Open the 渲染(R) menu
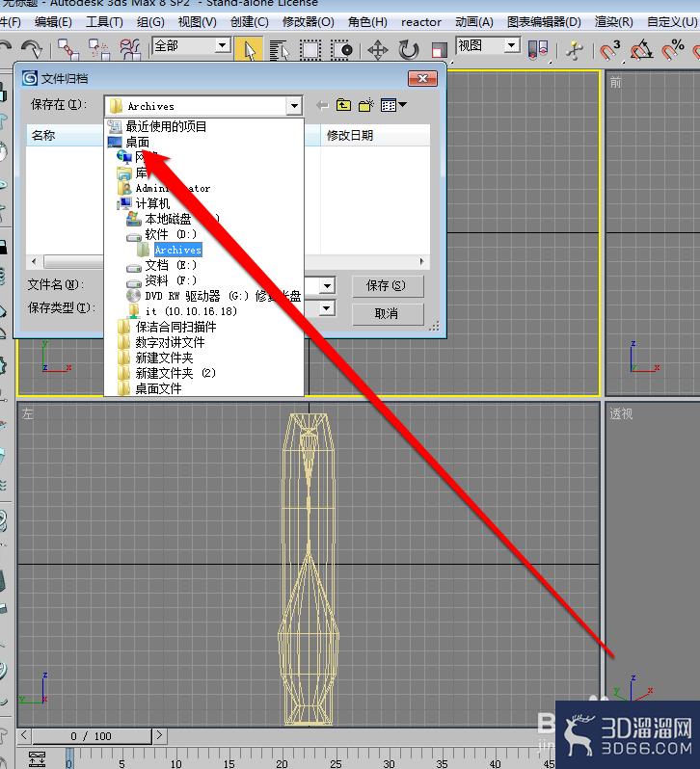The height and width of the screenshot is (769, 700). [613, 22]
